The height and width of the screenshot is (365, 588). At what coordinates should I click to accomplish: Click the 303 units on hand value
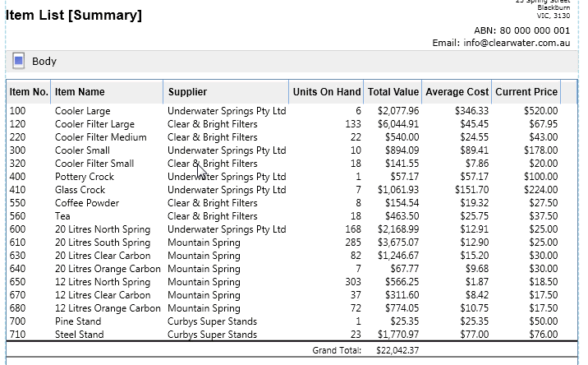coord(353,282)
